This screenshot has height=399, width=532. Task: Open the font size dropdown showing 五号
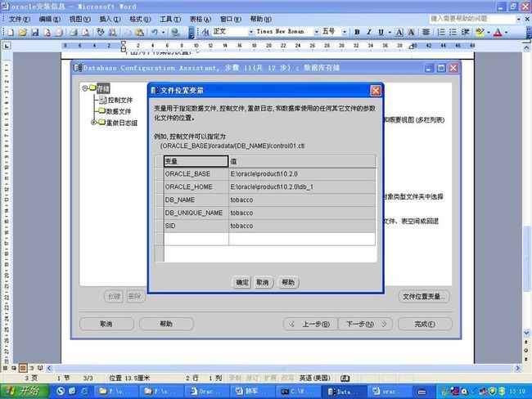[x=345, y=32]
